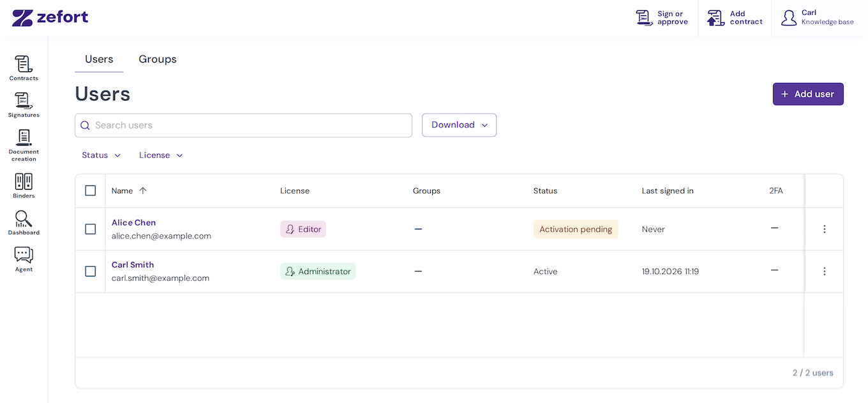Click the Add contract button
Image resolution: width=868 pixels, height=403 pixels.
point(735,18)
